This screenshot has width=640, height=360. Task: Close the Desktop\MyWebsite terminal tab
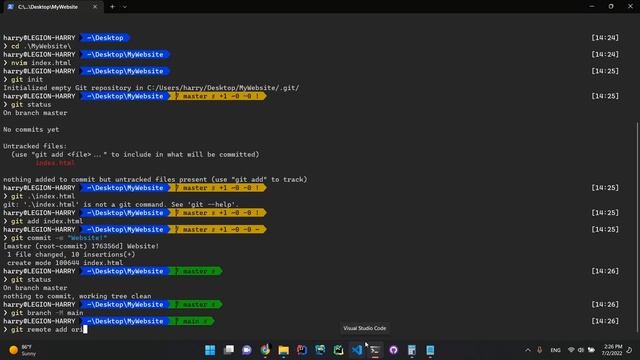(x=95, y=7)
